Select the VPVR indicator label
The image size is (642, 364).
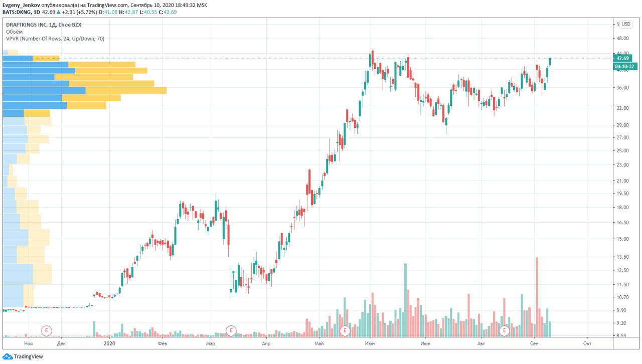click(55, 39)
